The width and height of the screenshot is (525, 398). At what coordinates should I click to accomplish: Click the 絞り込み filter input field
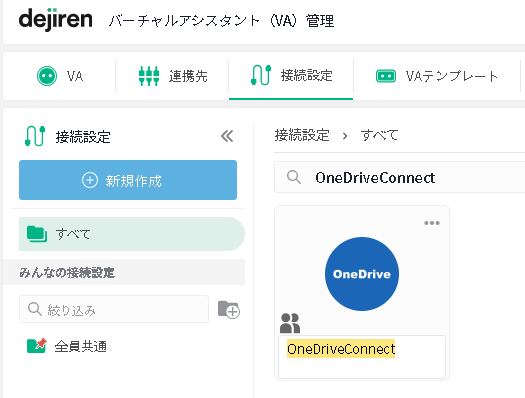tap(114, 309)
